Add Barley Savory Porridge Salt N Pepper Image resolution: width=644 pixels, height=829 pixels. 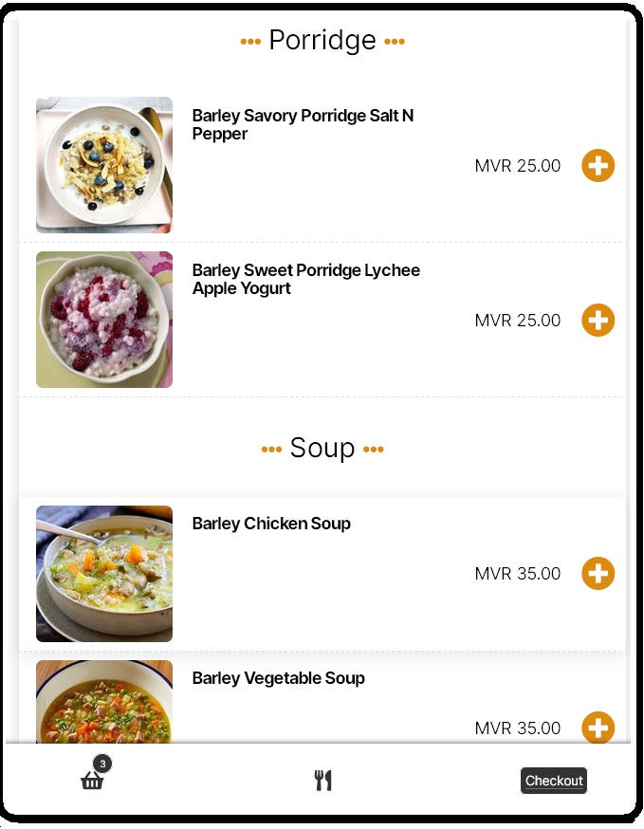pyautogui.click(x=598, y=166)
